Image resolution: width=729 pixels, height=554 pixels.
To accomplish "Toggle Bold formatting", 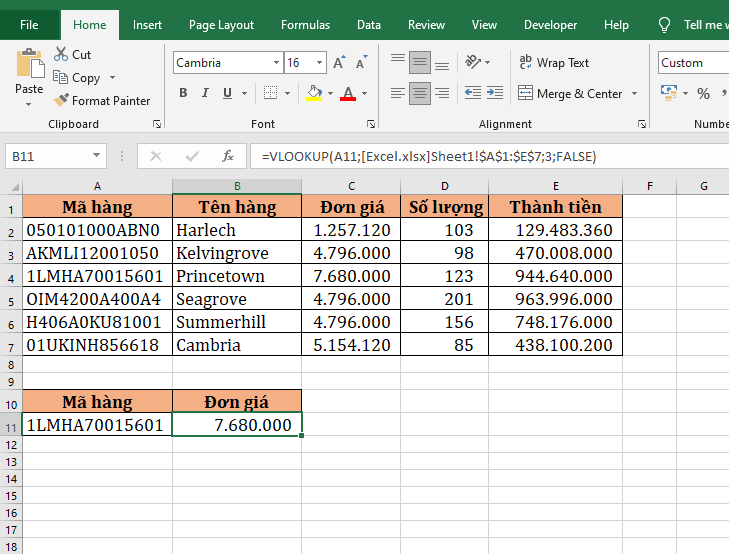I will tap(183, 94).
